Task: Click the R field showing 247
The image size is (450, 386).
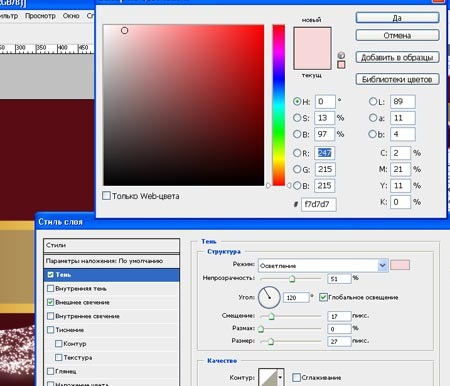Action: [x=325, y=153]
